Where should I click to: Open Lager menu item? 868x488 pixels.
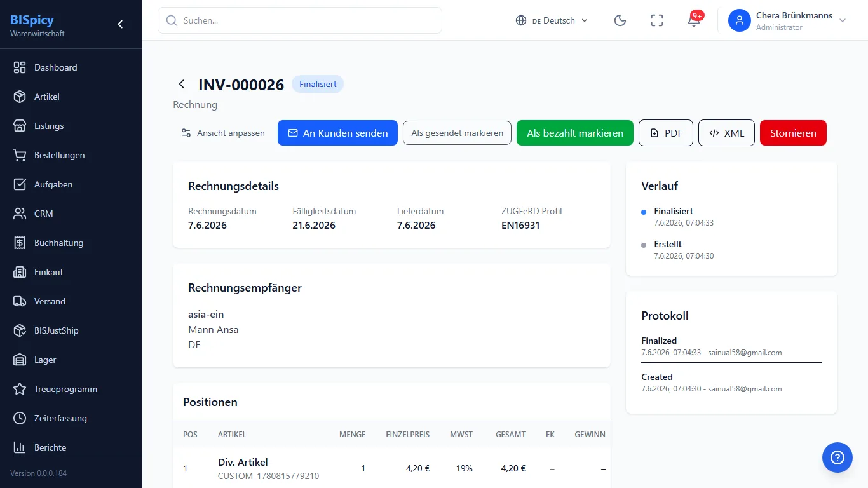71,360
